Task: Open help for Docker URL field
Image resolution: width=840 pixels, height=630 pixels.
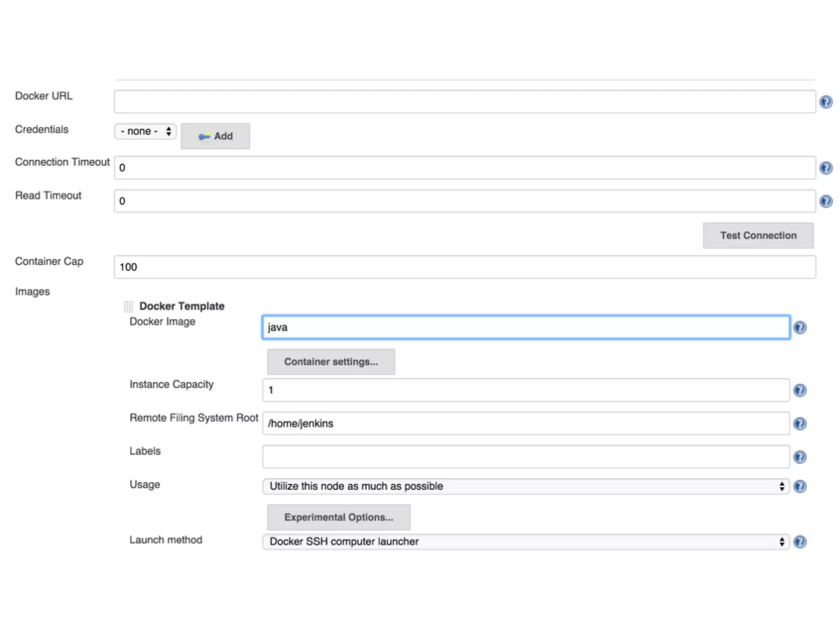Action: click(x=826, y=102)
